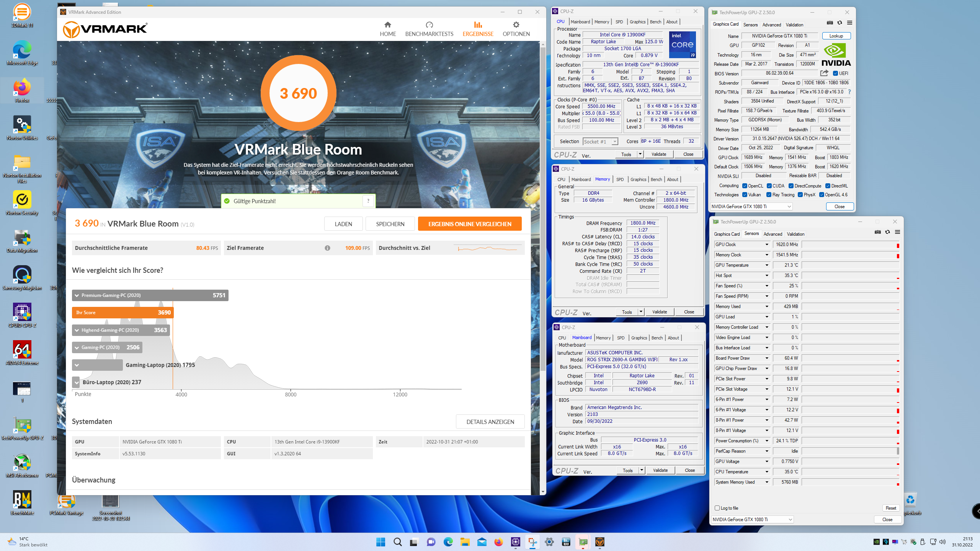Image resolution: width=980 pixels, height=551 pixels.
Task: Click the LADEN button
Action: click(343, 224)
